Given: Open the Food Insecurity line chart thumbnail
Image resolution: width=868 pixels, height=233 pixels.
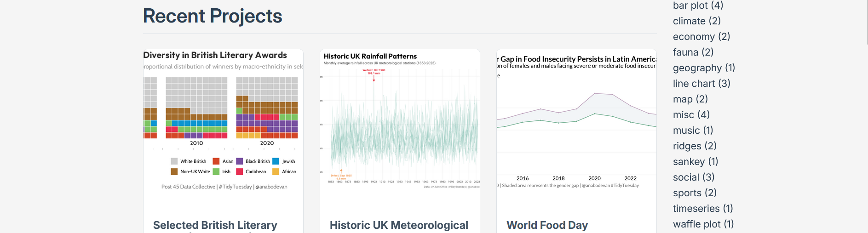Looking at the screenshot, I should click(x=576, y=122).
